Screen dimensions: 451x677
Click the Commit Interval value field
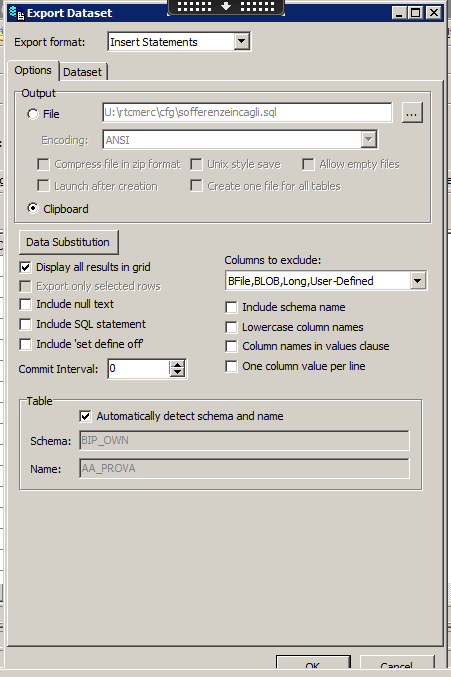(138, 369)
